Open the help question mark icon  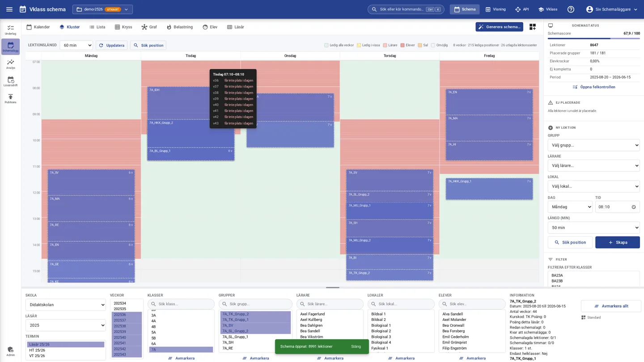coord(571,9)
